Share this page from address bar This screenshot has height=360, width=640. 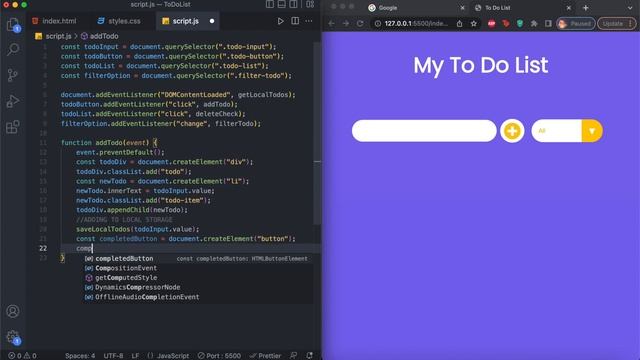tap(460, 24)
